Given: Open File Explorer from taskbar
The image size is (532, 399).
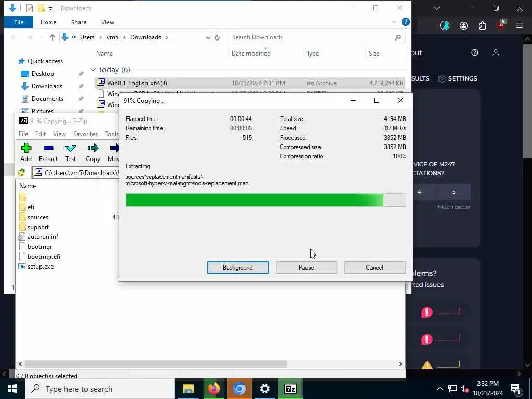Looking at the screenshot, I should point(188,389).
